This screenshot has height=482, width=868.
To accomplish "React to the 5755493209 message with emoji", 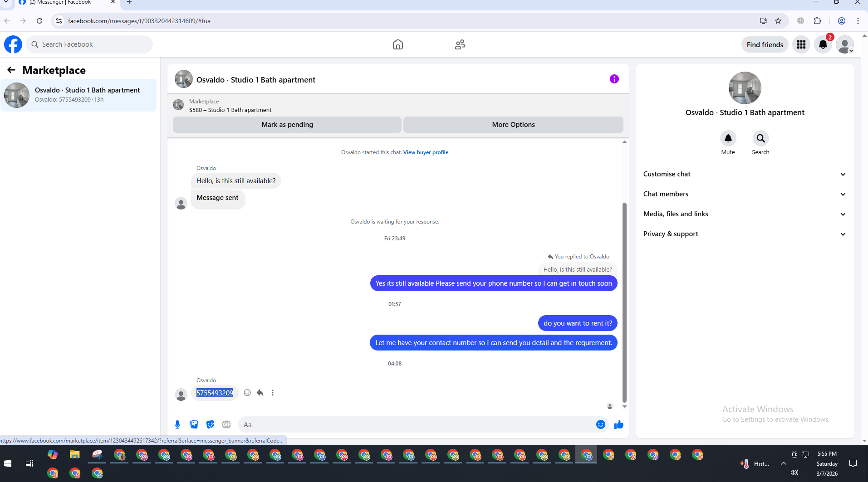I will tap(247, 393).
